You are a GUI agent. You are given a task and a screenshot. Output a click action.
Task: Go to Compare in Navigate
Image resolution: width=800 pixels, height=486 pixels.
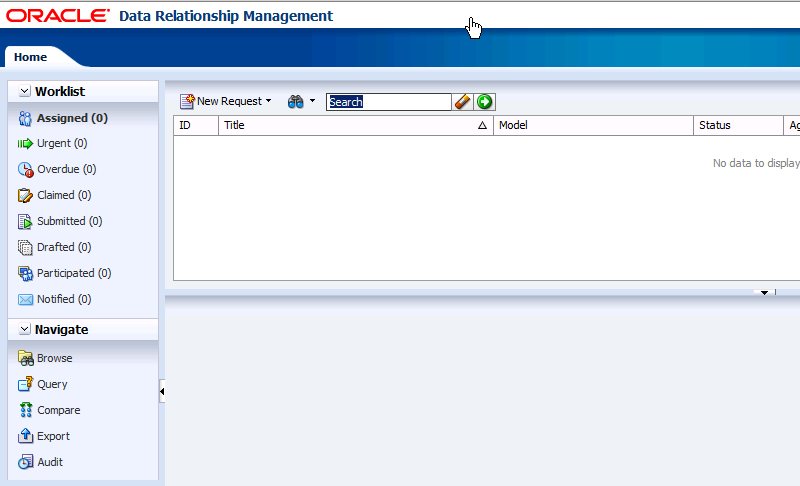pos(59,411)
